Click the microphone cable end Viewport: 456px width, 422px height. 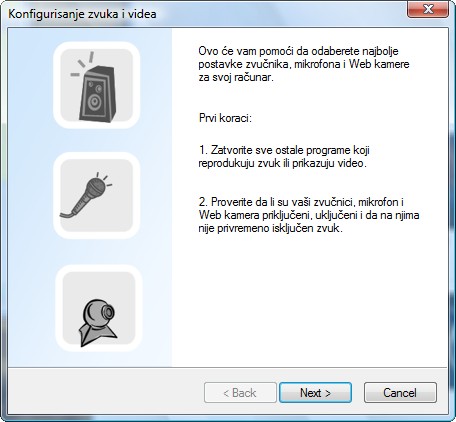tap(66, 216)
